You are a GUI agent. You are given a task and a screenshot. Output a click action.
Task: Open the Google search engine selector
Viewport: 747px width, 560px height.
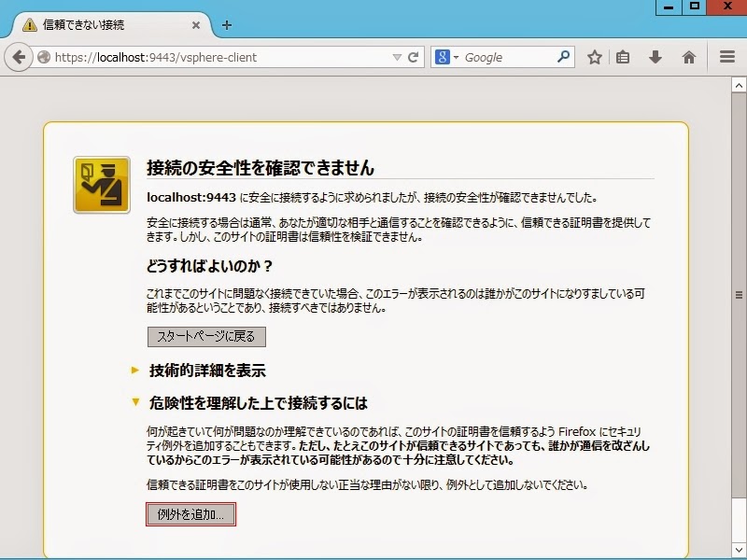(446, 58)
